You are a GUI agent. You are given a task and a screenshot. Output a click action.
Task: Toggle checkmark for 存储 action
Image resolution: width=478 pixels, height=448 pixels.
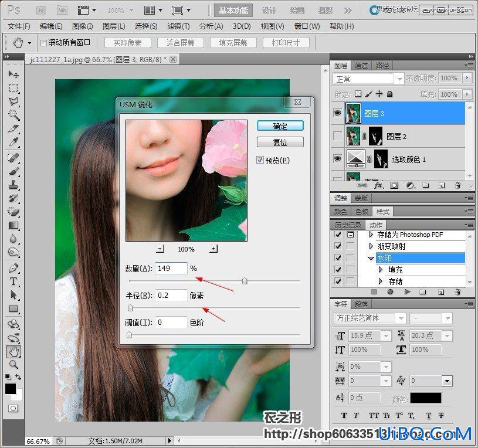[338, 281]
